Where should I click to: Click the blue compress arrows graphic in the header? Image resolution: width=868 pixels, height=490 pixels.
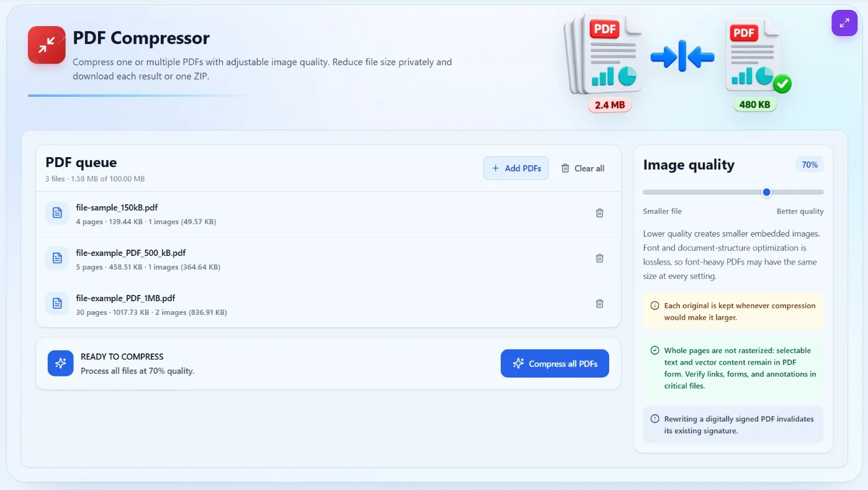coord(682,58)
